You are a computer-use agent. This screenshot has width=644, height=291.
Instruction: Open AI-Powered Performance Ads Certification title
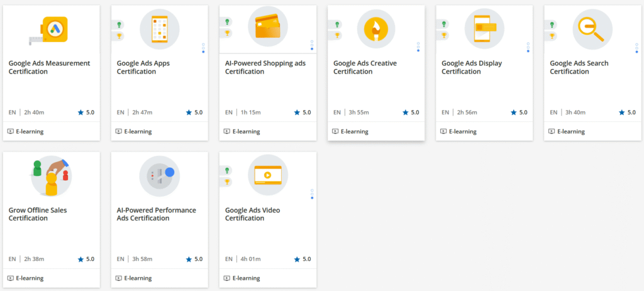pyautogui.click(x=157, y=214)
